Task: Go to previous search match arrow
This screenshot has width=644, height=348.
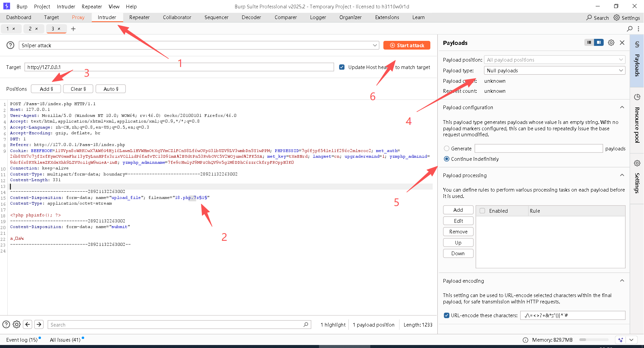Action: pos(28,324)
